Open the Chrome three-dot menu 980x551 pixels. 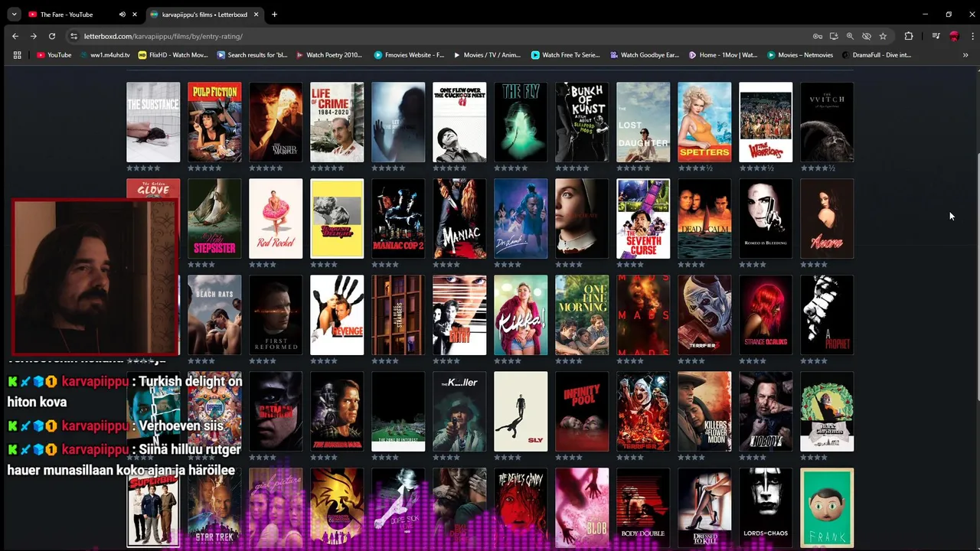pos(972,36)
